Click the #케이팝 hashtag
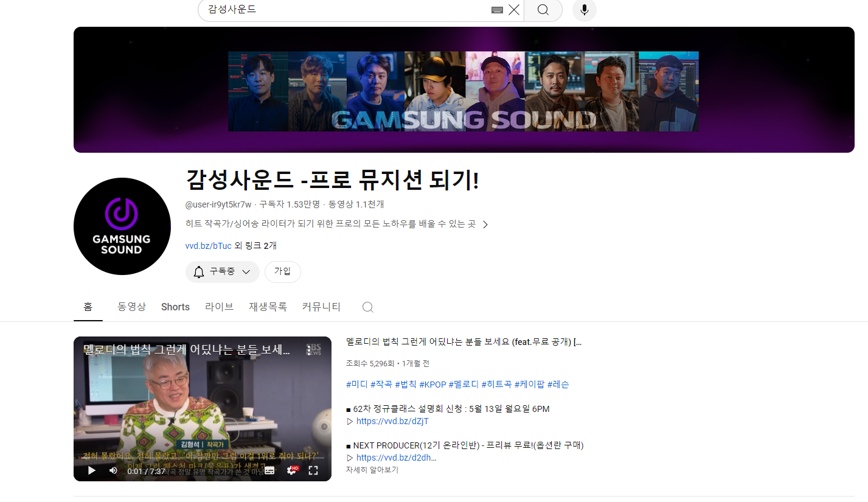Viewport: 868px width, 502px height. 530,385
